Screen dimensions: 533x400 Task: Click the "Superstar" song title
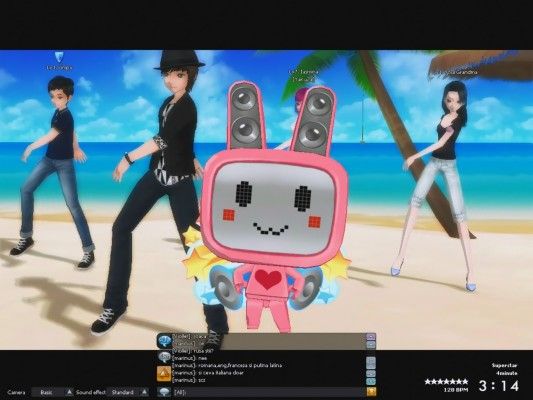(x=504, y=365)
